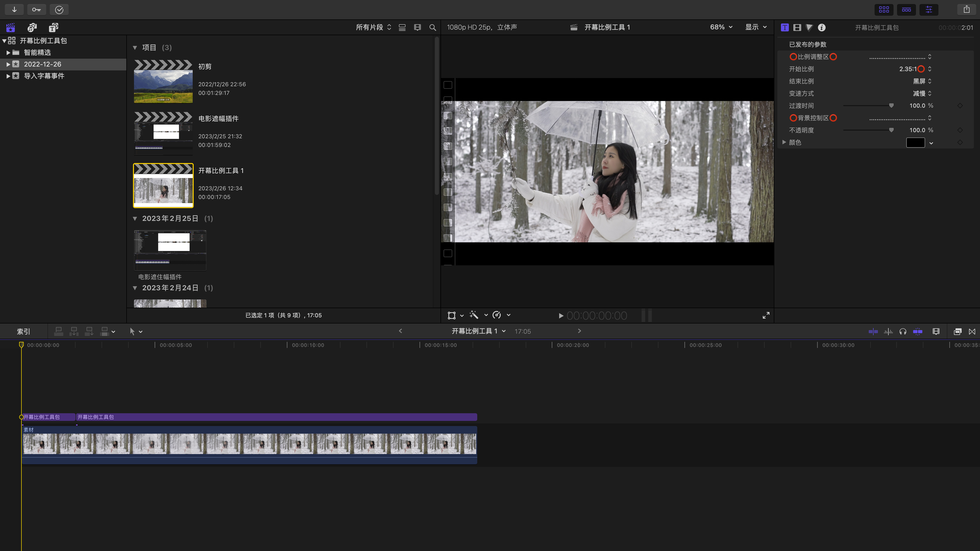Viewport: 980px width, 551px height.
Task: Switch to the Info inspector tab
Action: tap(822, 27)
